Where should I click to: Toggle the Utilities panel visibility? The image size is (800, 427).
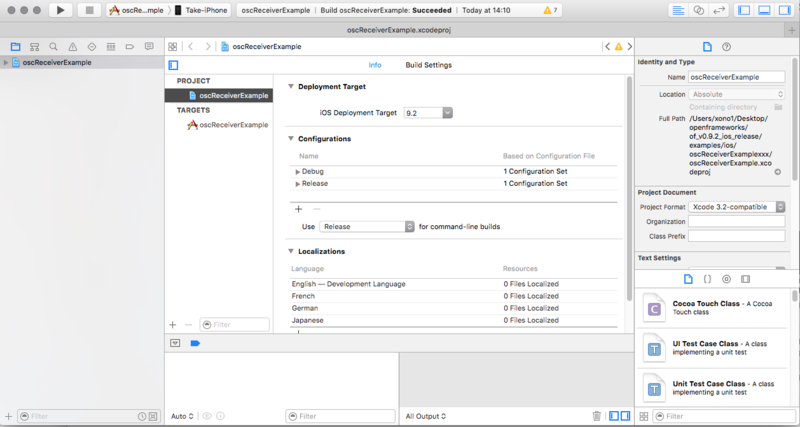(784, 10)
